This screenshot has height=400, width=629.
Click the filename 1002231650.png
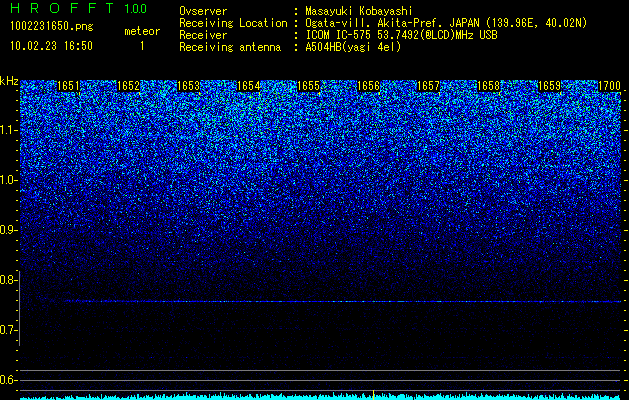point(52,27)
